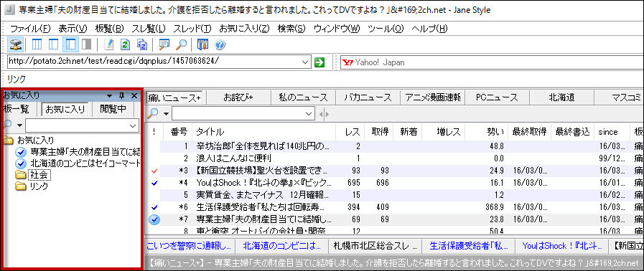Open the スレ覧(L) menu
This screenshot has height=271, width=644.
[149, 28]
